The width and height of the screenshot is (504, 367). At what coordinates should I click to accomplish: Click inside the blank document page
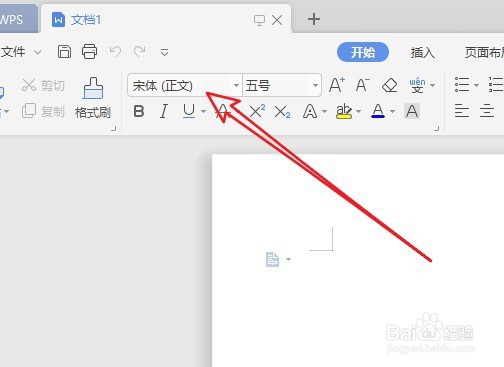tap(358, 260)
